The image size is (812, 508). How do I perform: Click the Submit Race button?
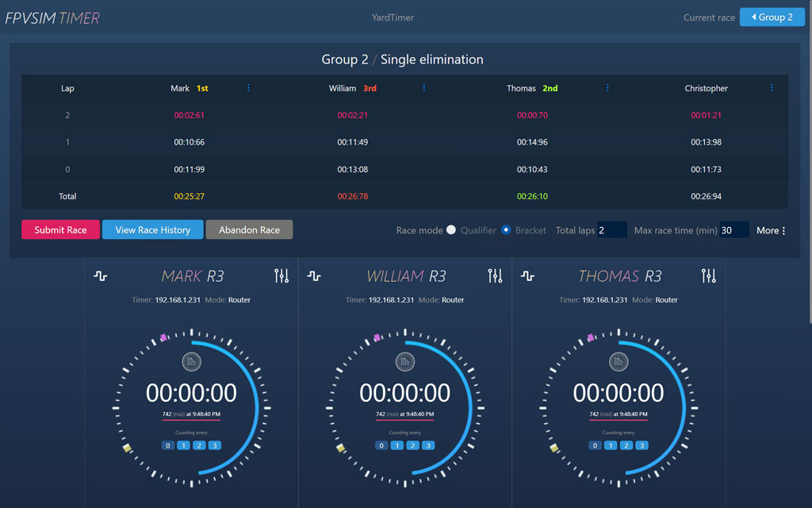pos(60,229)
